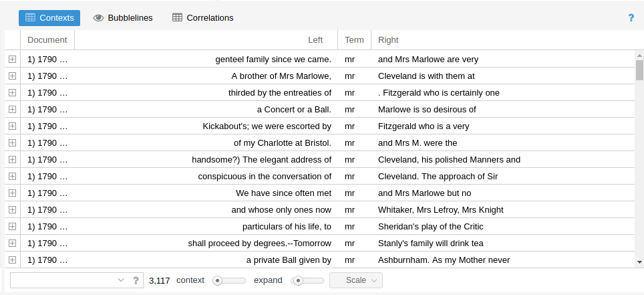The width and height of the screenshot is (644, 295).
Task: Expand the row with 'genteel family since we came.'
Action: [12, 59]
